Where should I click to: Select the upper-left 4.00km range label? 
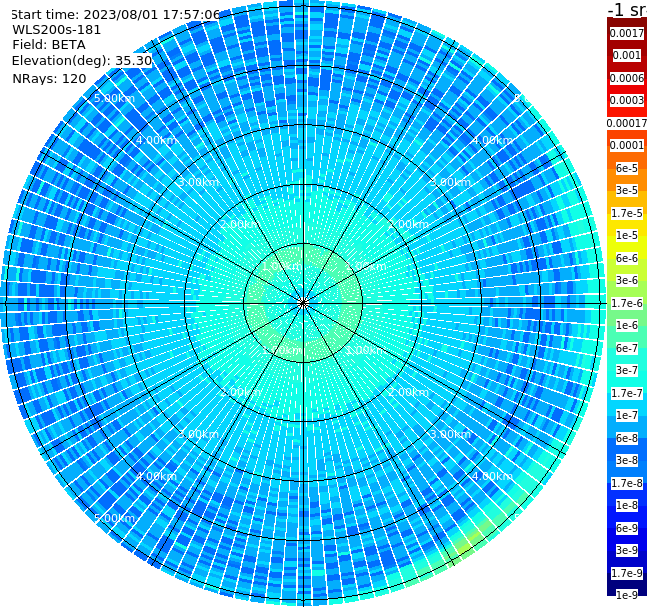click(156, 140)
